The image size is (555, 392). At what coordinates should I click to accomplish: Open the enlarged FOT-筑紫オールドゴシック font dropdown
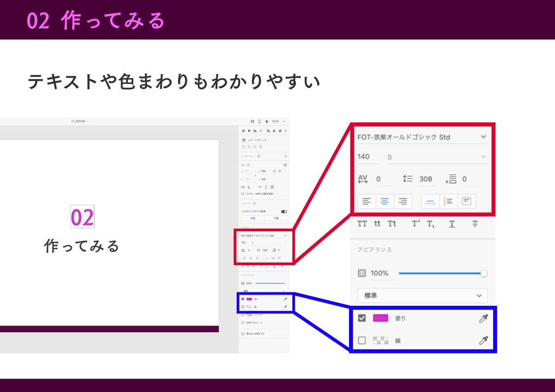[x=422, y=137]
